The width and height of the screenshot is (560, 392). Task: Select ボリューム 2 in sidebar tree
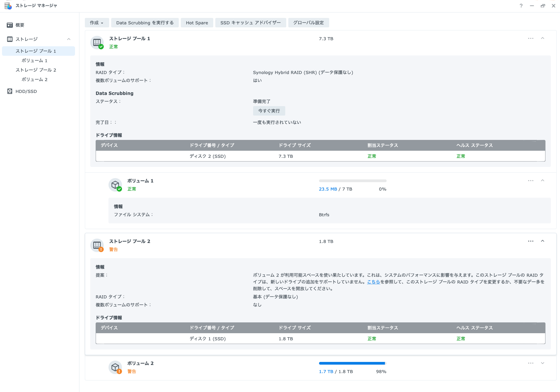coord(34,79)
